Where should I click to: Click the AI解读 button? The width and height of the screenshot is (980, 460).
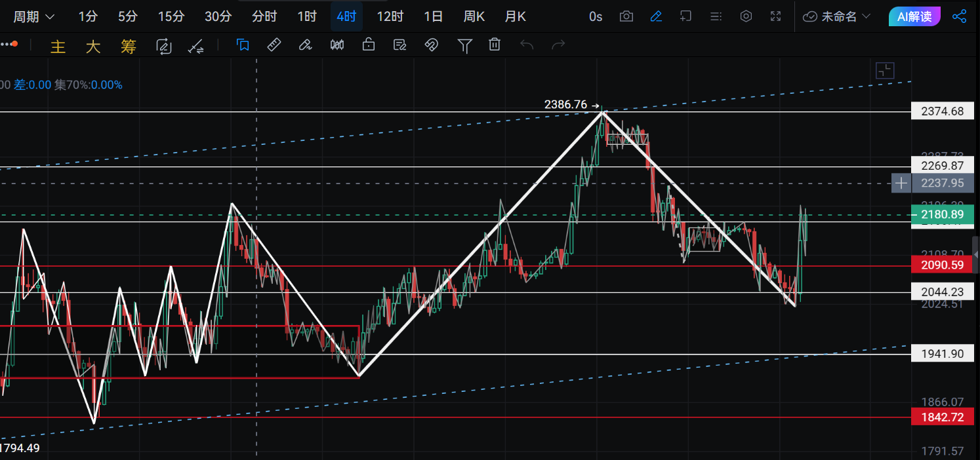click(x=914, y=16)
